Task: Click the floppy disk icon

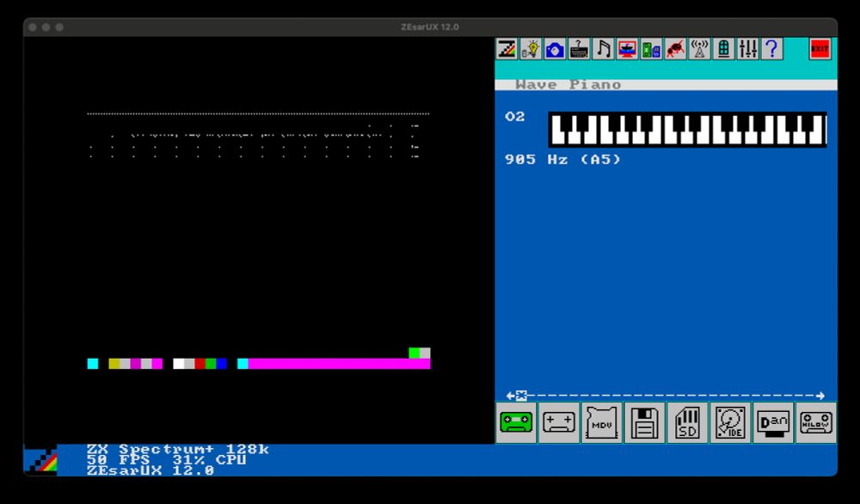Action: [644, 422]
